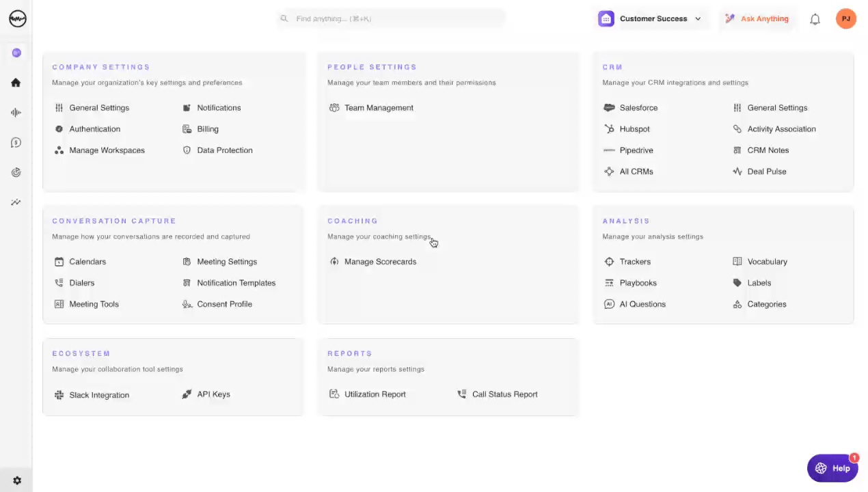The image size is (868, 492).
Task: Open Manage Scorecards under Coaching
Action: pos(379,262)
